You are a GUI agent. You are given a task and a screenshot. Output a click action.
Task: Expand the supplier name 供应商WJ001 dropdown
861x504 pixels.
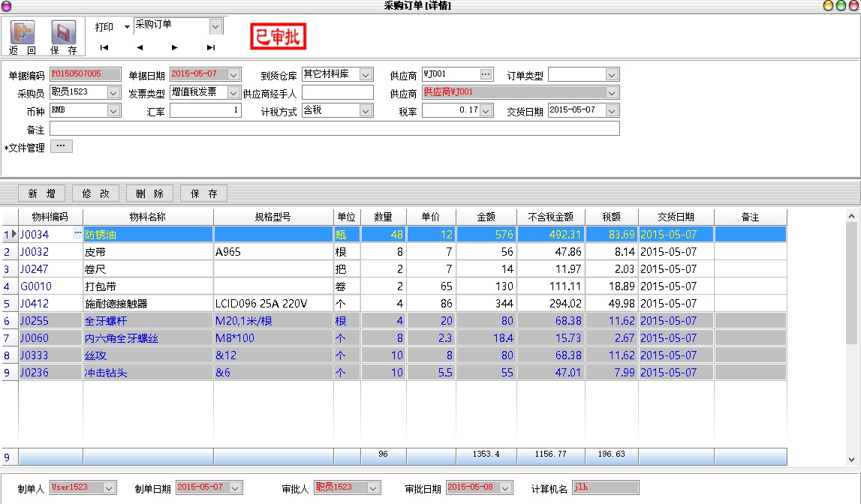pos(612,93)
